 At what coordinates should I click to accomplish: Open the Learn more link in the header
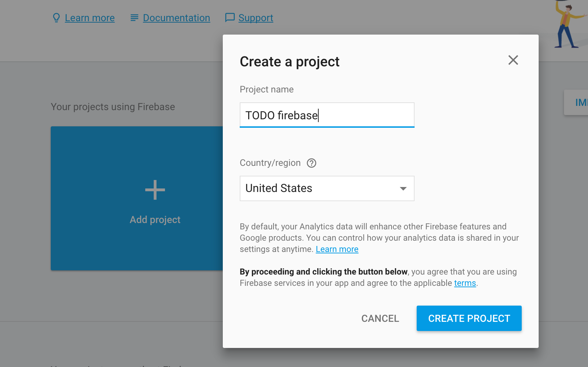point(90,18)
